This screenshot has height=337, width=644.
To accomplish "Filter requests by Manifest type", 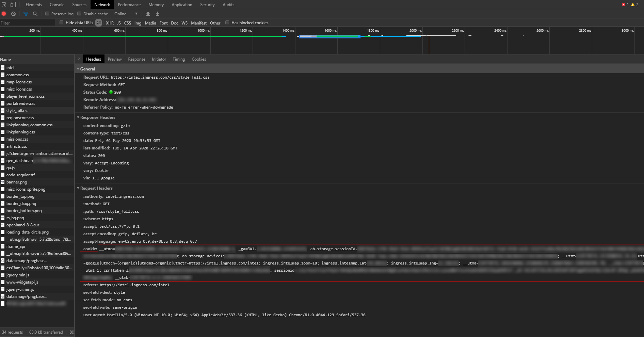I will (198, 23).
